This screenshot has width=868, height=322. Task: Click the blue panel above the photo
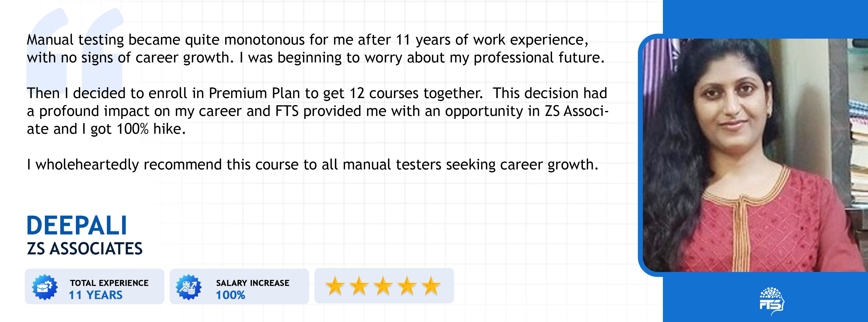click(x=765, y=17)
